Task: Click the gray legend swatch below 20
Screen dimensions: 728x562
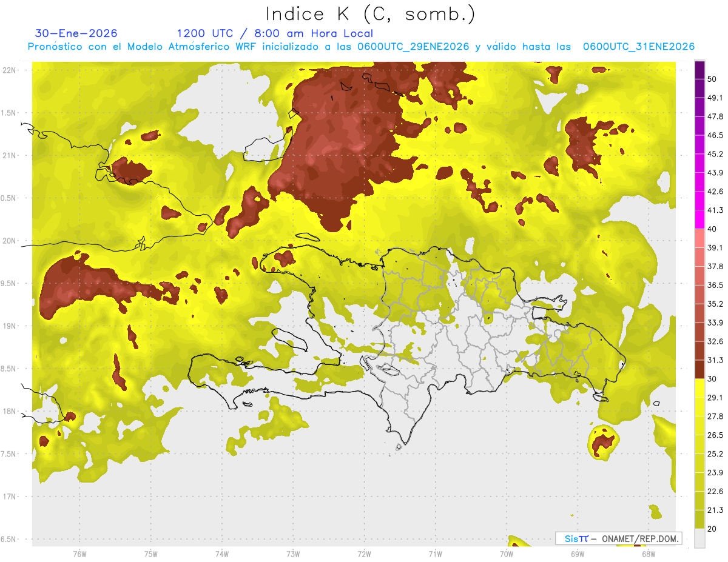Action: tap(699, 538)
